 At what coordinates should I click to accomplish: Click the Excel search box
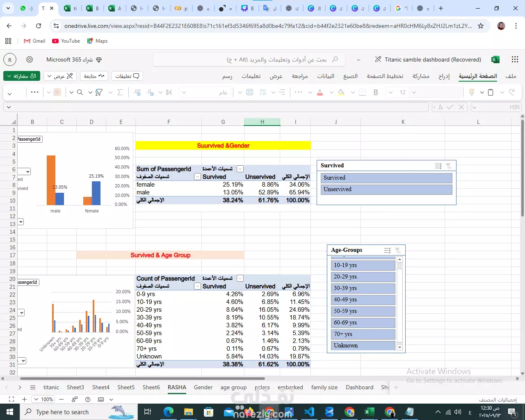pyautogui.click(x=249, y=59)
